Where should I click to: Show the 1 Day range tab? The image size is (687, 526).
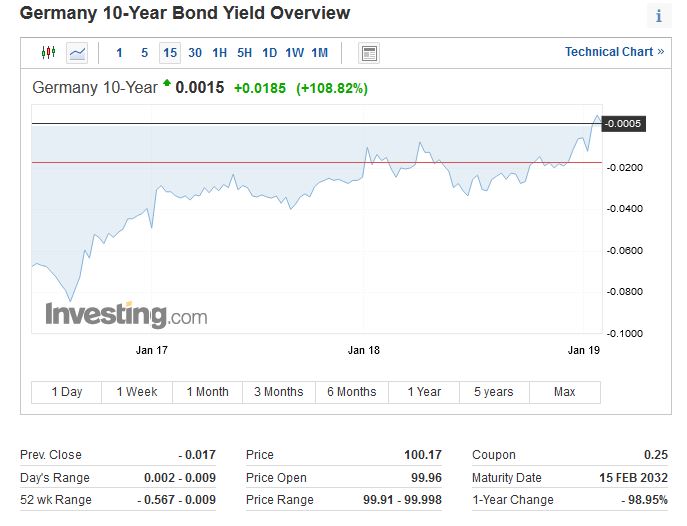[67, 392]
